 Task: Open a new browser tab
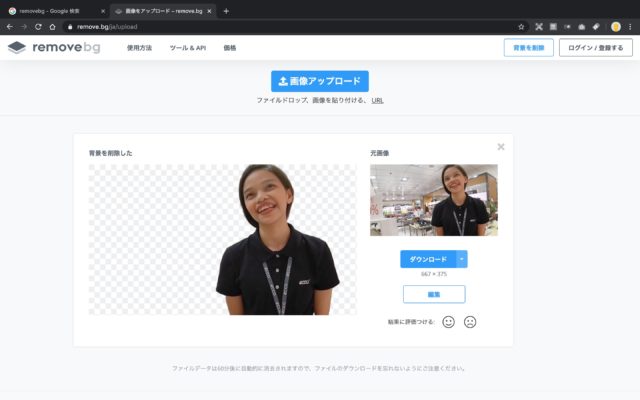coord(226,10)
